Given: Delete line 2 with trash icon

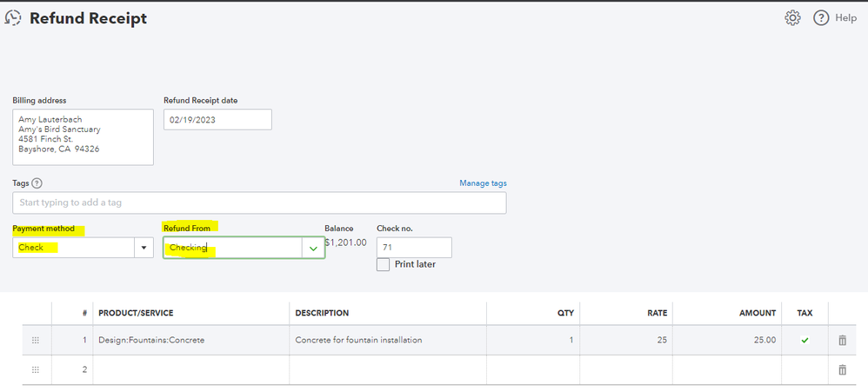Looking at the screenshot, I should coord(842,370).
